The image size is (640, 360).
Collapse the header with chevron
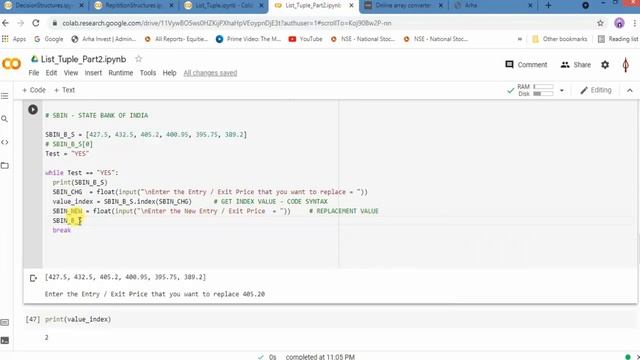pyautogui.click(x=630, y=90)
